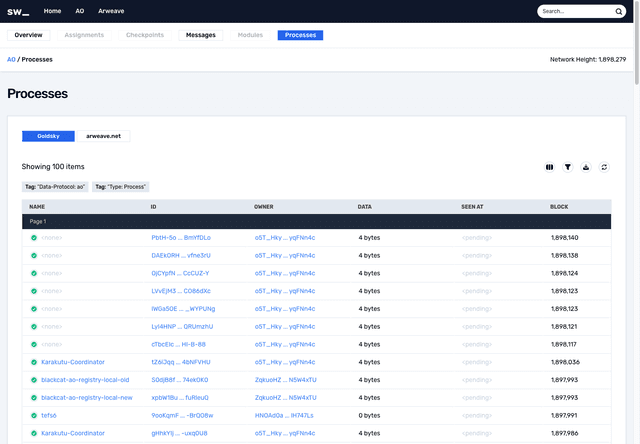This screenshot has height=444, width=640.
Task: Click the download/export icon
Action: click(x=586, y=168)
